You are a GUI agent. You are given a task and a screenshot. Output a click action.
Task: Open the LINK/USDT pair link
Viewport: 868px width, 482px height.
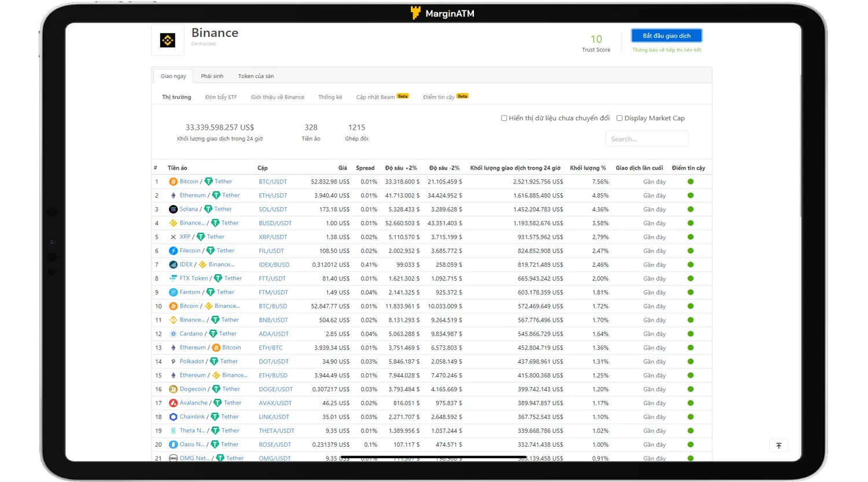(x=274, y=417)
